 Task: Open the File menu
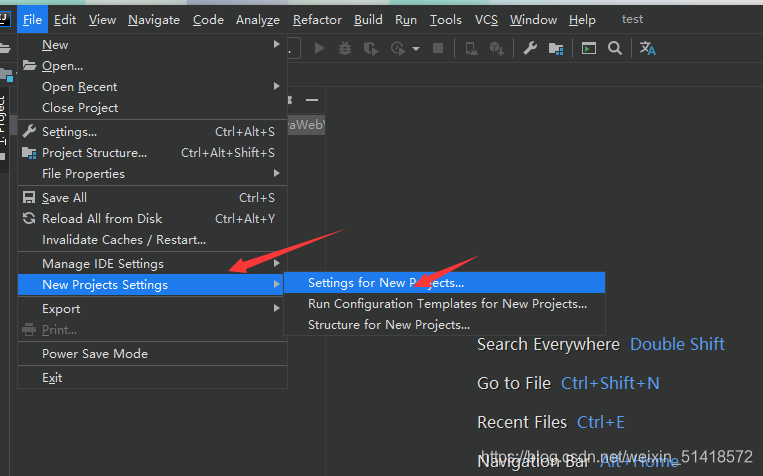pos(32,19)
